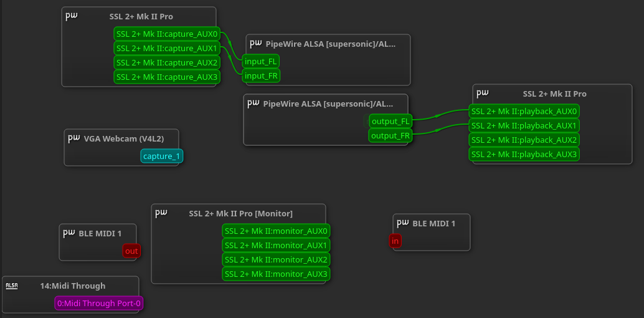644x318 pixels.
Task: Click the output_FL port
Action: pyautogui.click(x=391, y=122)
